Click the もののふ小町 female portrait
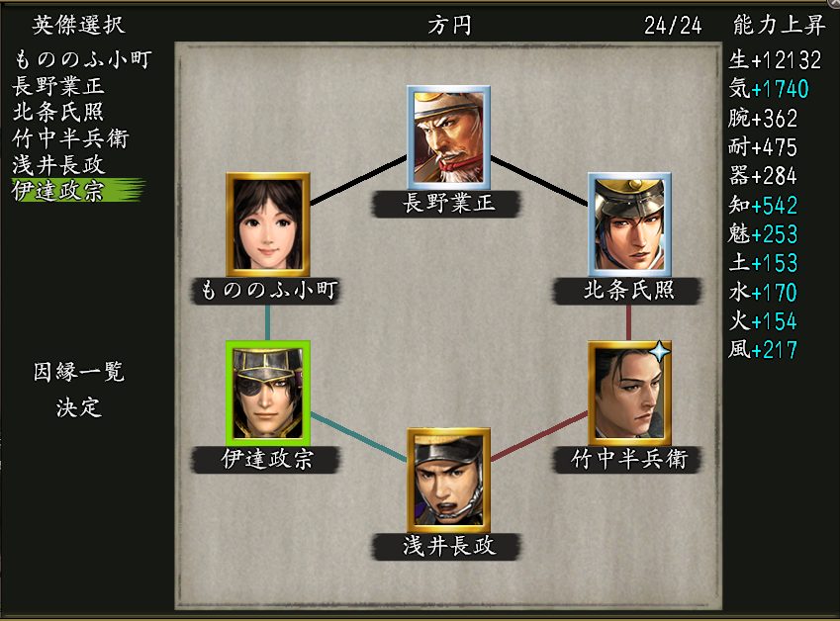840x621 pixels. (268, 224)
